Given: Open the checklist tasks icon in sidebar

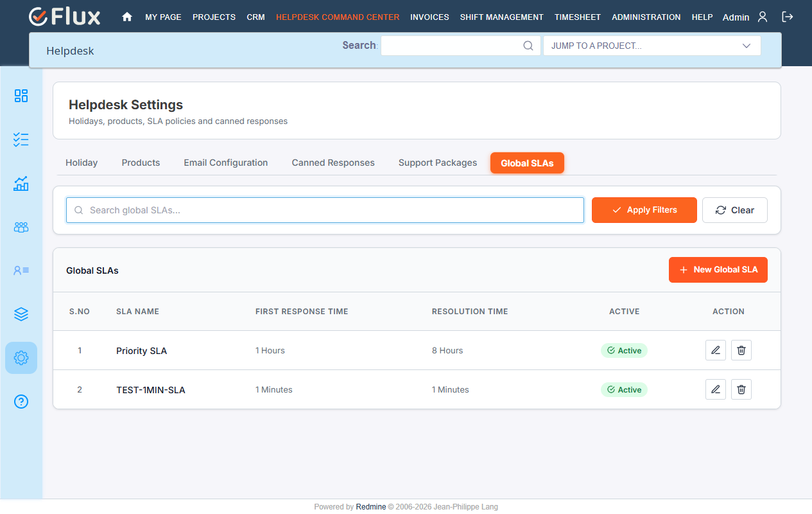Looking at the screenshot, I should 21,139.
